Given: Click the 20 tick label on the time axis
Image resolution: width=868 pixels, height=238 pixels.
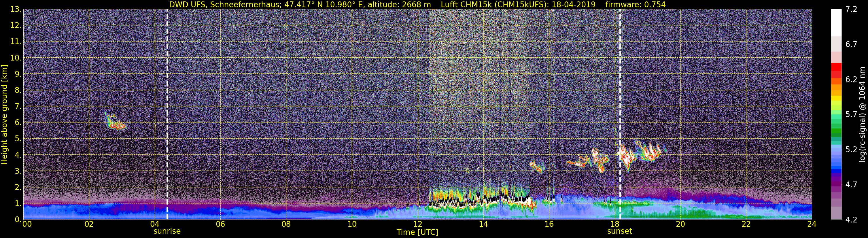Looking at the screenshot, I should [x=680, y=224].
